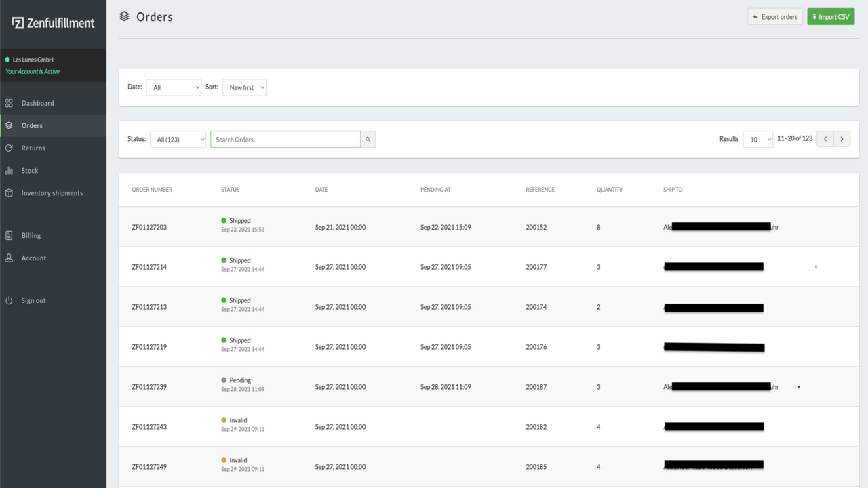Image resolution: width=868 pixels, height=488 pixels.
Task: Click reference number 200187
Action: (x=536, y=387)
